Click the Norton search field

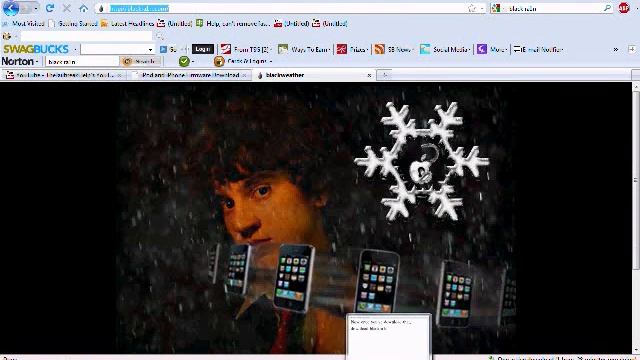[x=82, y=62]
